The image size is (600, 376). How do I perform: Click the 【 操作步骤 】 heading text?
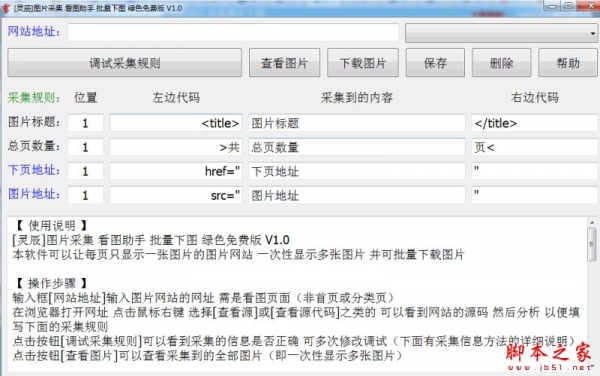tap(51, 283)
